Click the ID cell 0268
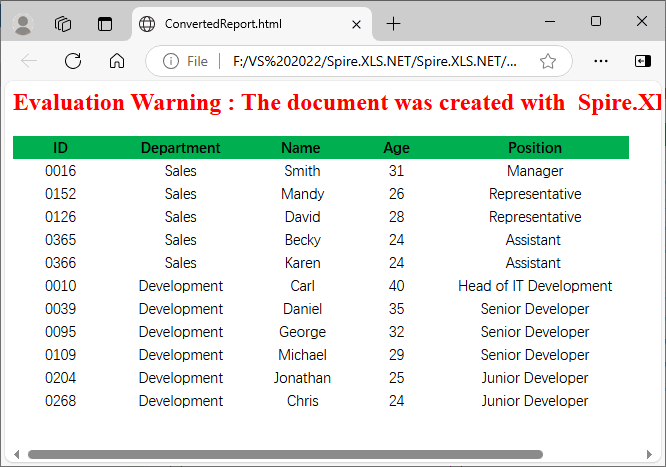Image resolution: width=666 pixels, height=467 pixels. pos(60,400)
